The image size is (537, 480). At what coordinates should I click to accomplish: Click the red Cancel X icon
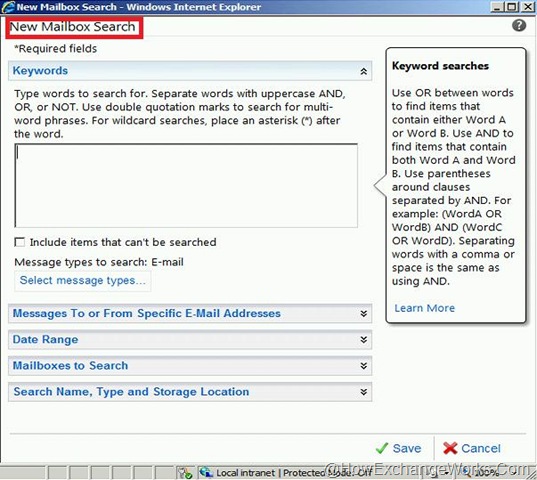[x=450, y=448]
